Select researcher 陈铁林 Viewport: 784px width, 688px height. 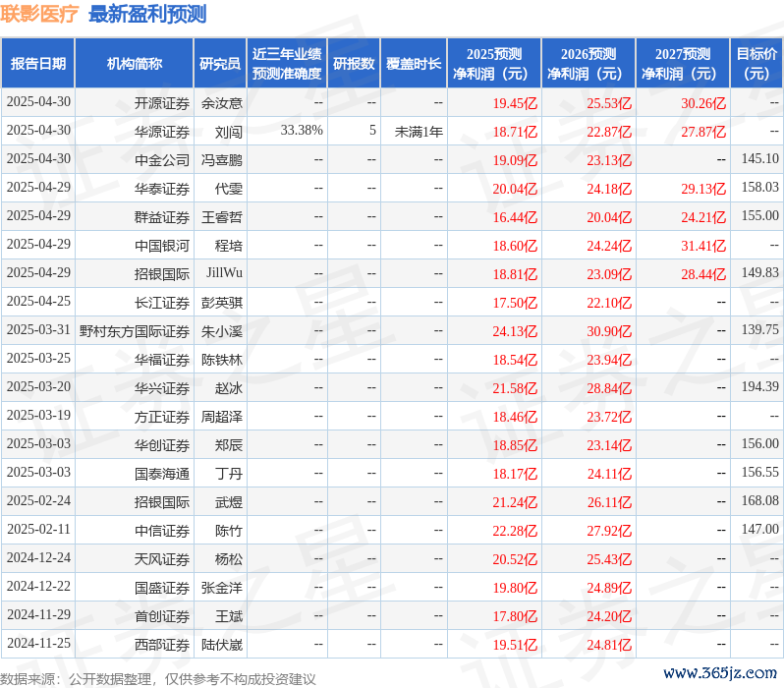[x=222, y=360]
